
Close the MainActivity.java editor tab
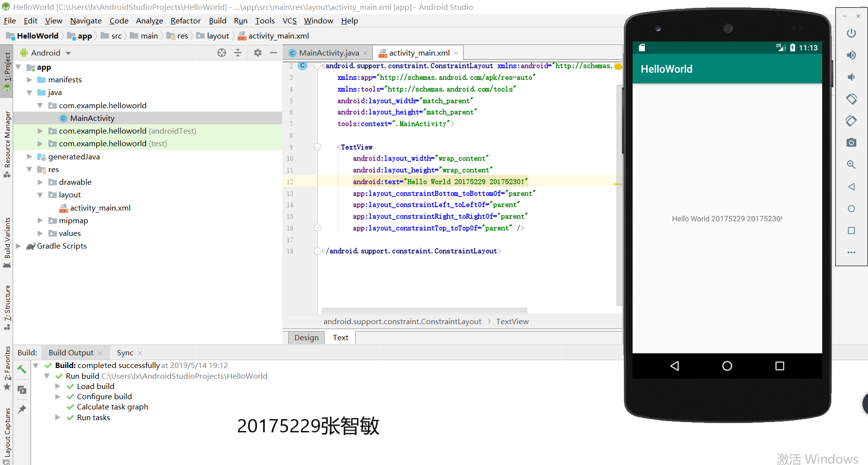click(x=366, y=53)
